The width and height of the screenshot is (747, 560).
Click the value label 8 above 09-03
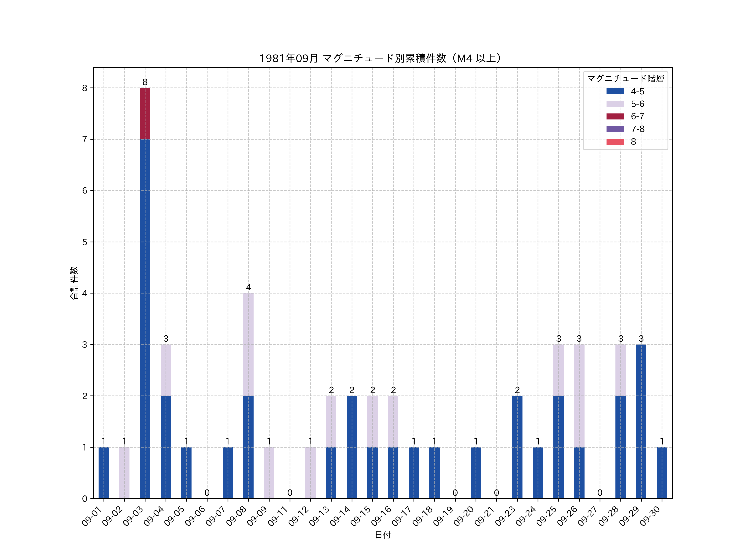[145, 82]
